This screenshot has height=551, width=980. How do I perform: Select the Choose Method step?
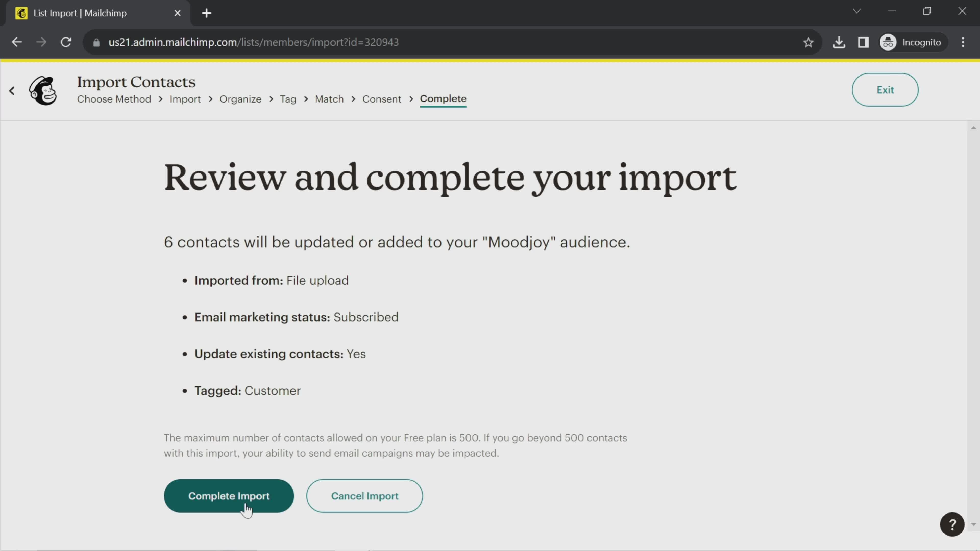tap(114, 99)
